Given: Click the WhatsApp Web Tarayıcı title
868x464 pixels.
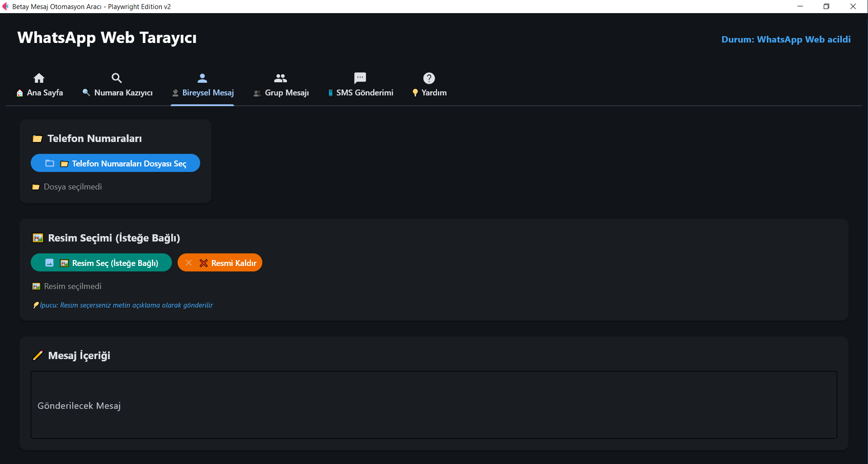Looking at the screenshot, I should click(107, 38).
